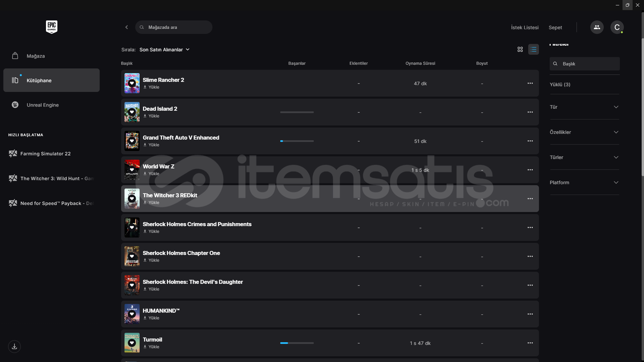
Task: Launch Need for Speed Payback quick launch
Action: [51, 203]
